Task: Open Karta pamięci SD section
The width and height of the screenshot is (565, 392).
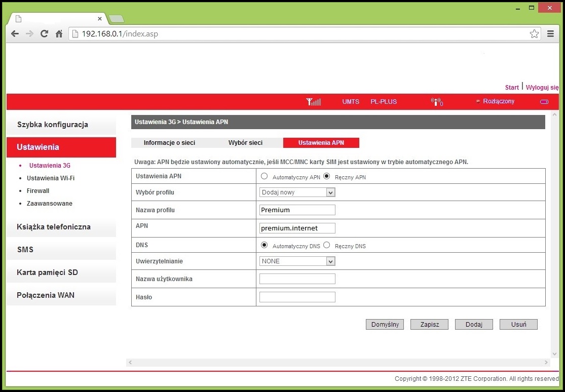Action: 61,272
